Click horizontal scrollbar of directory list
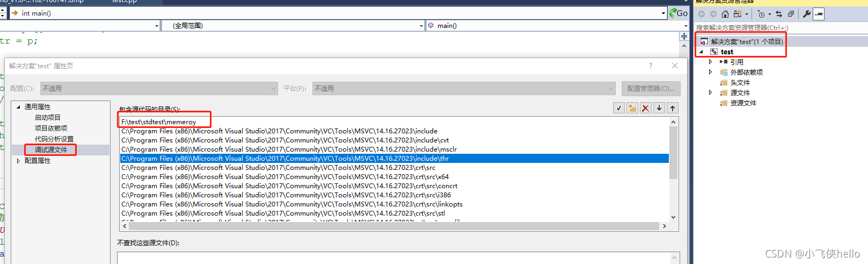Image resolution: width=868 pixels, height=264 pixels. pyautogui.click(x=395, y=226)
